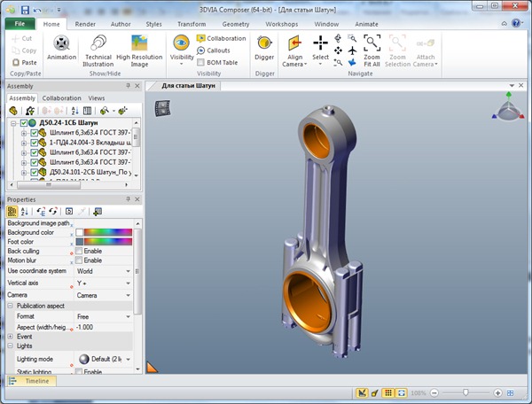The height and width of the screenshot is (404, 532).
Task: Uncheck the Д50.24-1СБ Шатун root checkbox
Action: coord(24,122)
